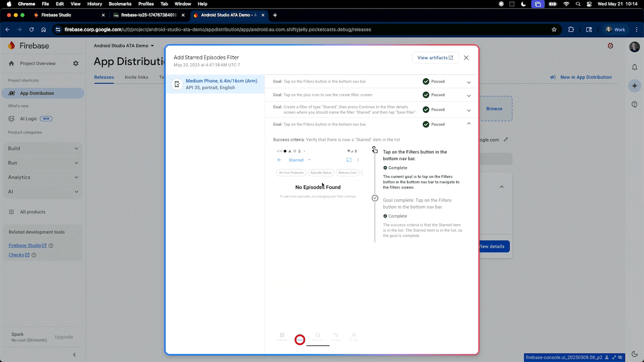
Task: Expand AI product category
Action: [x=43, y=192]
